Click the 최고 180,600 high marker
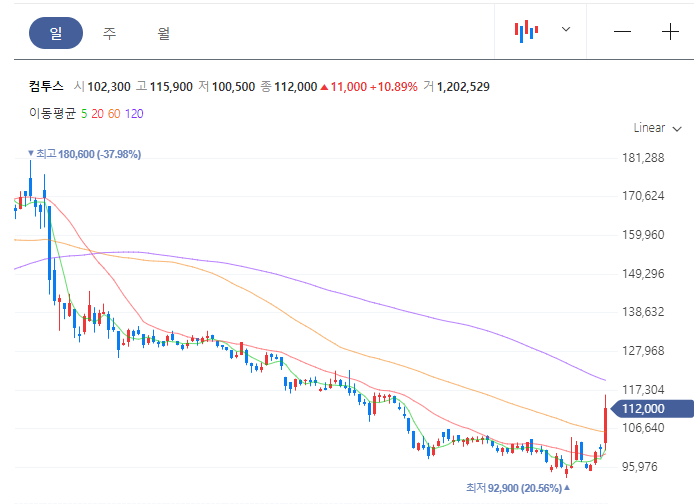 coord(84,154)
